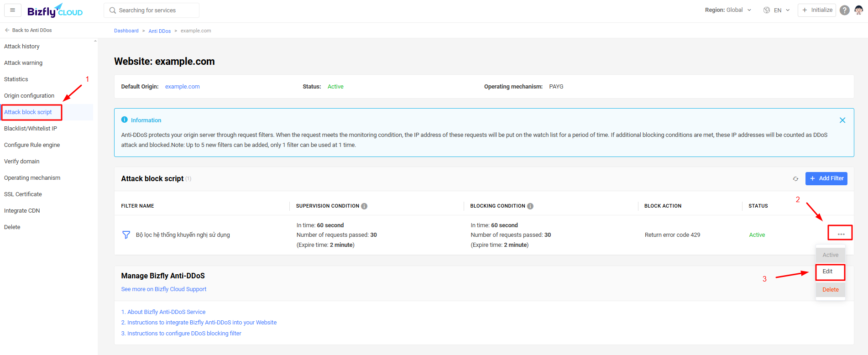
Task: Click the Blocking Condition info icon
Action: [530, 206]
